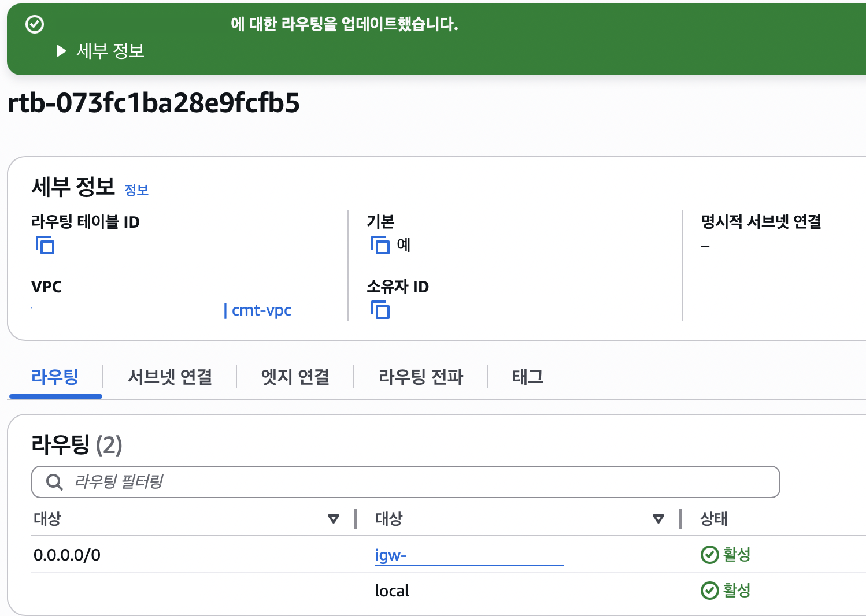
Task: Click the success checkmark icon in the green banner
Action: [35, 24]
